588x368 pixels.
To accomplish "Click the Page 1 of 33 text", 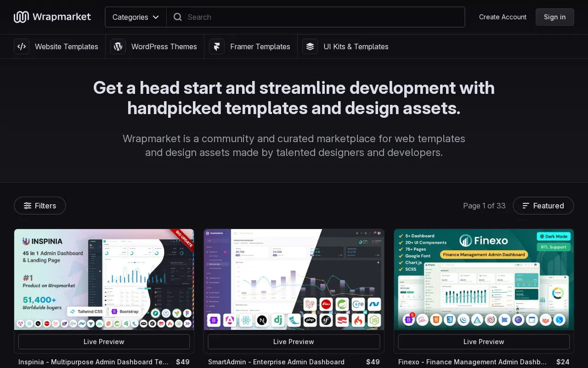I will click(x=484, y=206).
